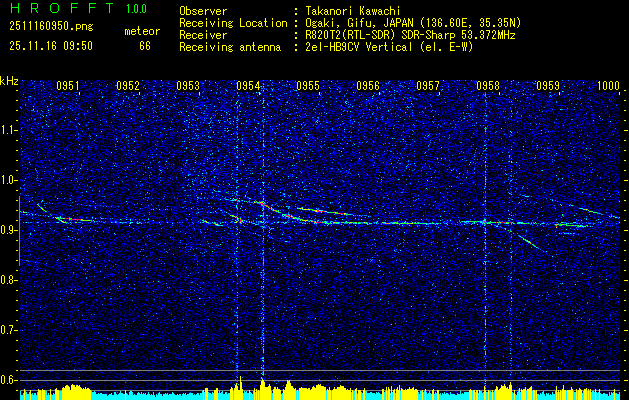Click time marker 0951

click(67, 85)
